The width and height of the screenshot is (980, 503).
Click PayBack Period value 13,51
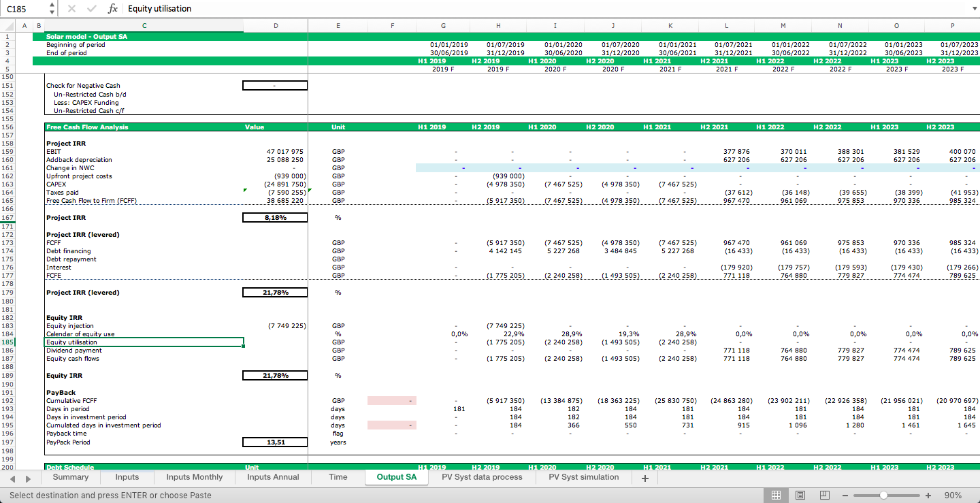pos(275,442)
